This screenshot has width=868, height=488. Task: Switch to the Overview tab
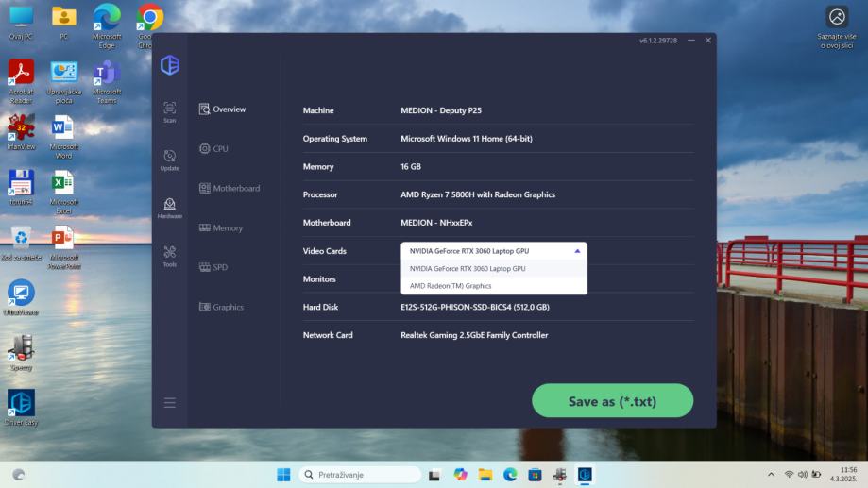[223, 109]
